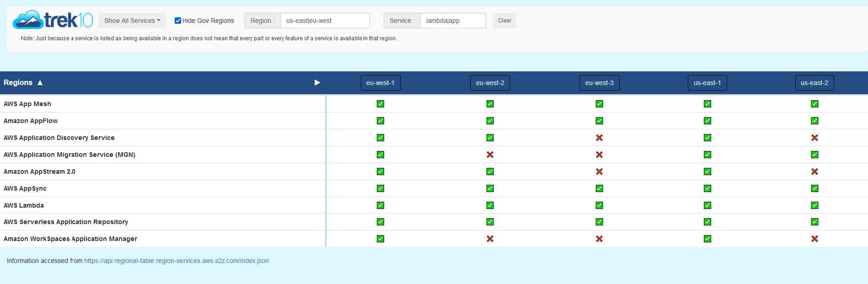Screen dimensions: 868x284
Task: Click red X for Application Discovery Service eu-west-3
Action: point(599,138)
